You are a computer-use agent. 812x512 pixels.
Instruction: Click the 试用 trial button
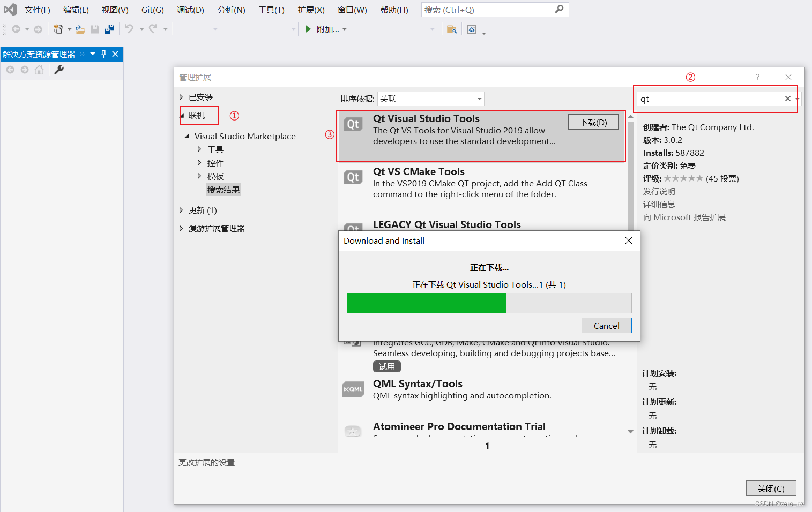coord(387,366)
